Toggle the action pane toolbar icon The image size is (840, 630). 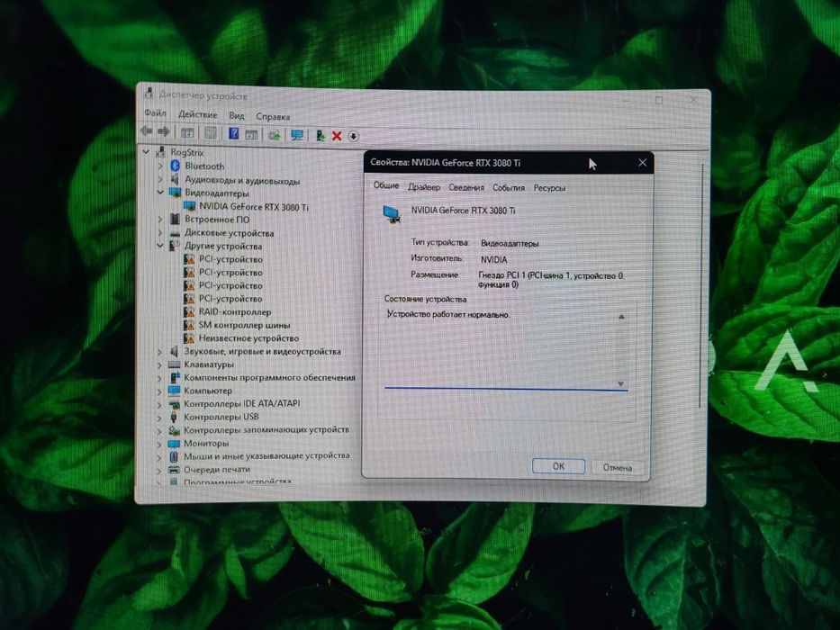[251, 134]
